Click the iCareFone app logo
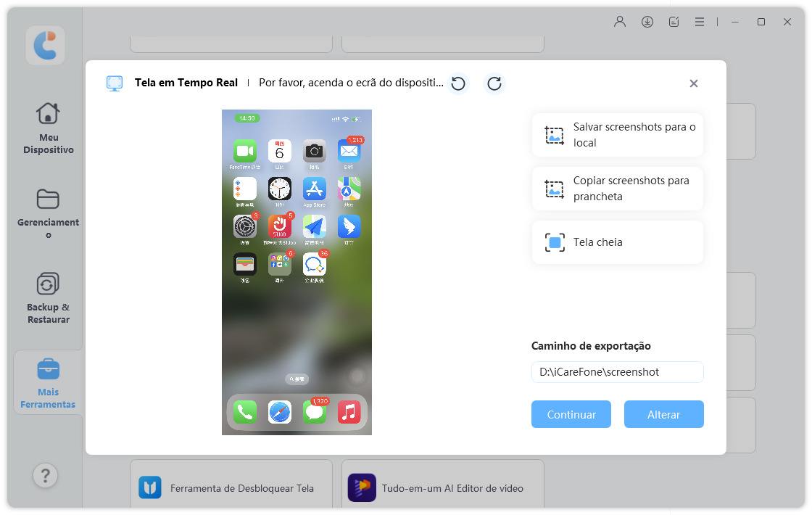 click(45, 46)
